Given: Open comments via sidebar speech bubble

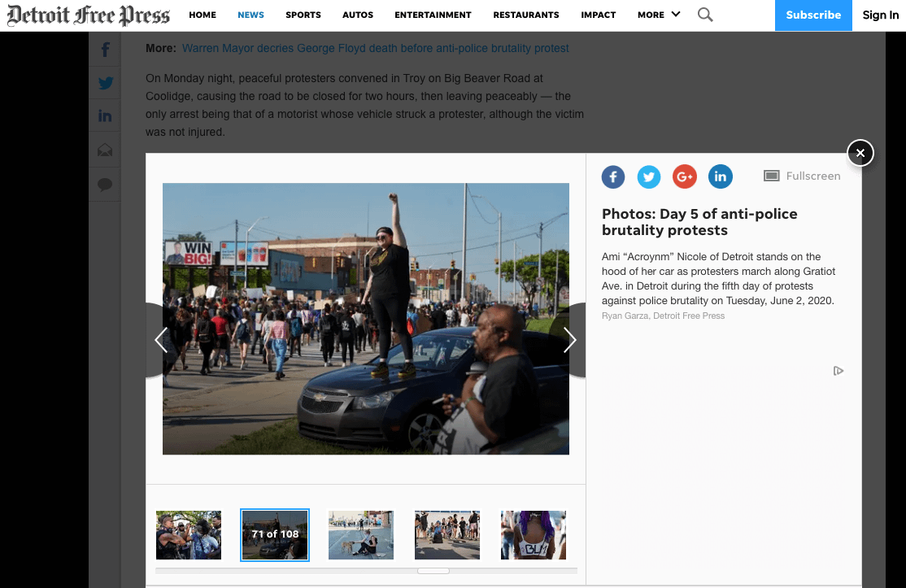Looking at the screenshot, I should coord(105,185).
